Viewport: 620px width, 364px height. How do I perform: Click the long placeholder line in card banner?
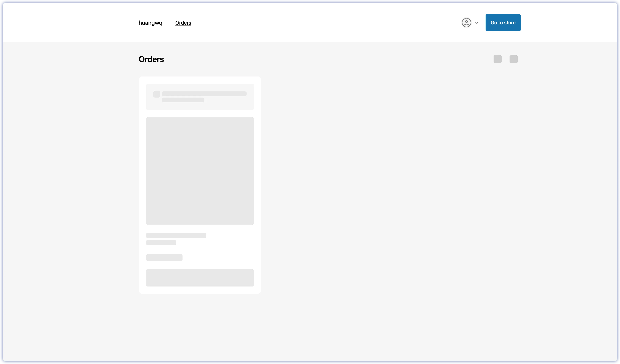click(x=204, y=94)
